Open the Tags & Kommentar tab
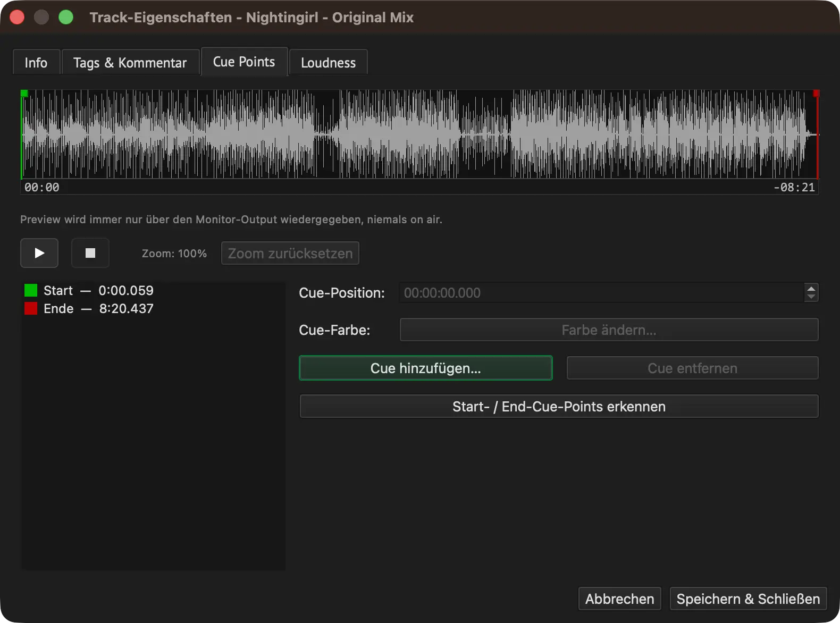This screenshot has width=840, height=623. 130,63
